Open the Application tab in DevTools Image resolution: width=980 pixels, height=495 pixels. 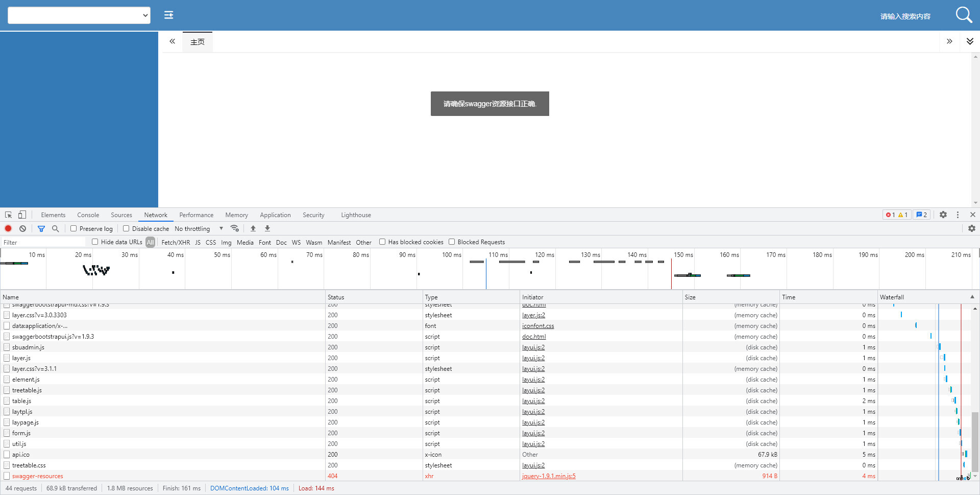point(275,215)
